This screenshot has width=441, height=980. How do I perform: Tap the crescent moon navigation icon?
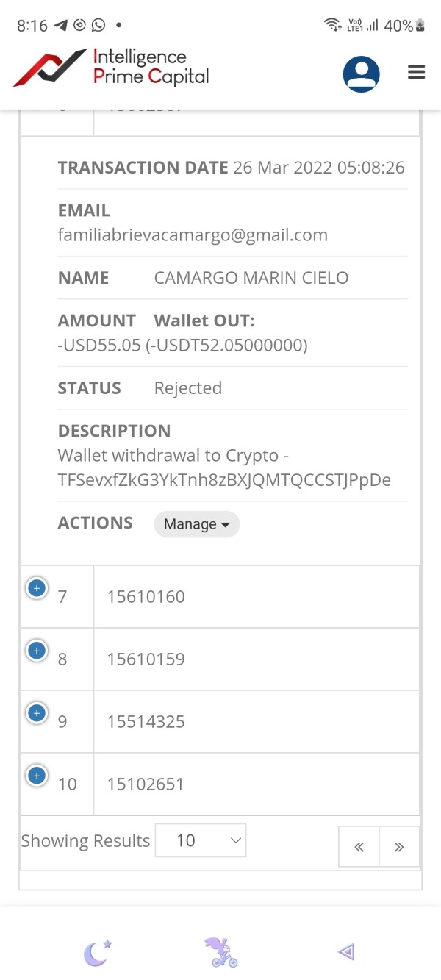coord(97,953)
